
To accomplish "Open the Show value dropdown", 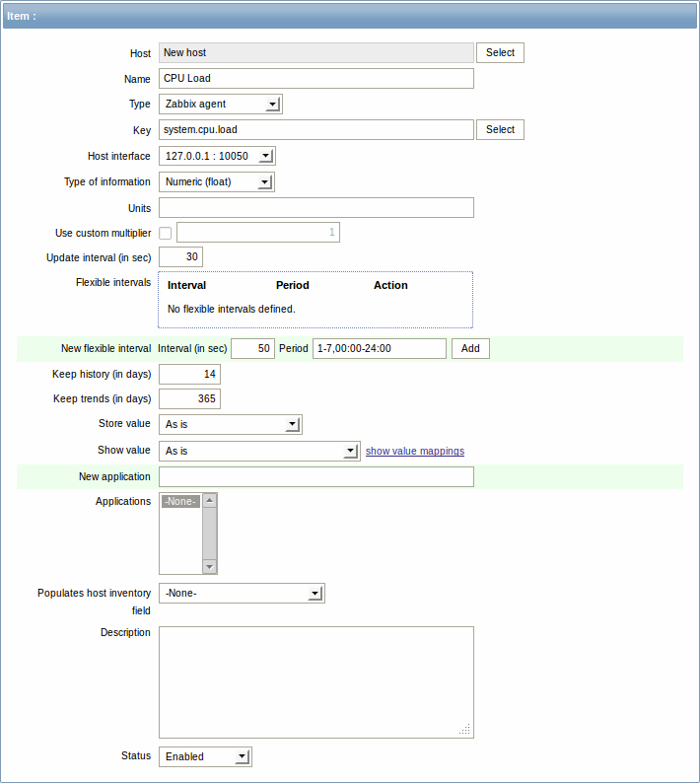I will click(x=259, y=451).
